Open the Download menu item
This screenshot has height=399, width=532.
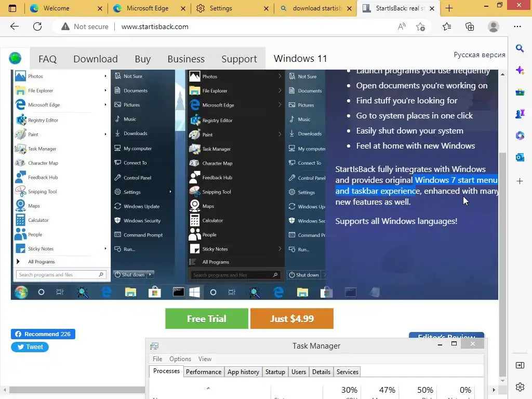click(x=96, y=59)
